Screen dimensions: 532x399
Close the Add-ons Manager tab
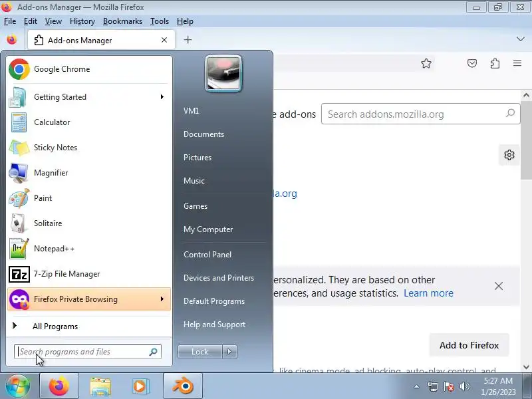tap(164, 40)
